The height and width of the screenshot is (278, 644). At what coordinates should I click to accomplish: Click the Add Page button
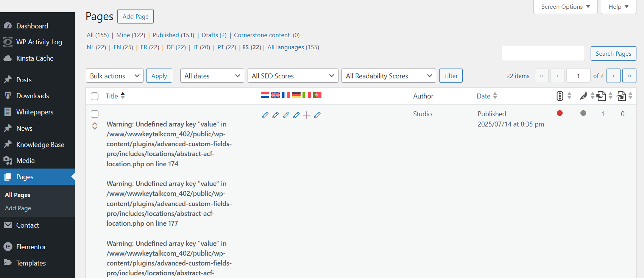(x=136, y=16)
